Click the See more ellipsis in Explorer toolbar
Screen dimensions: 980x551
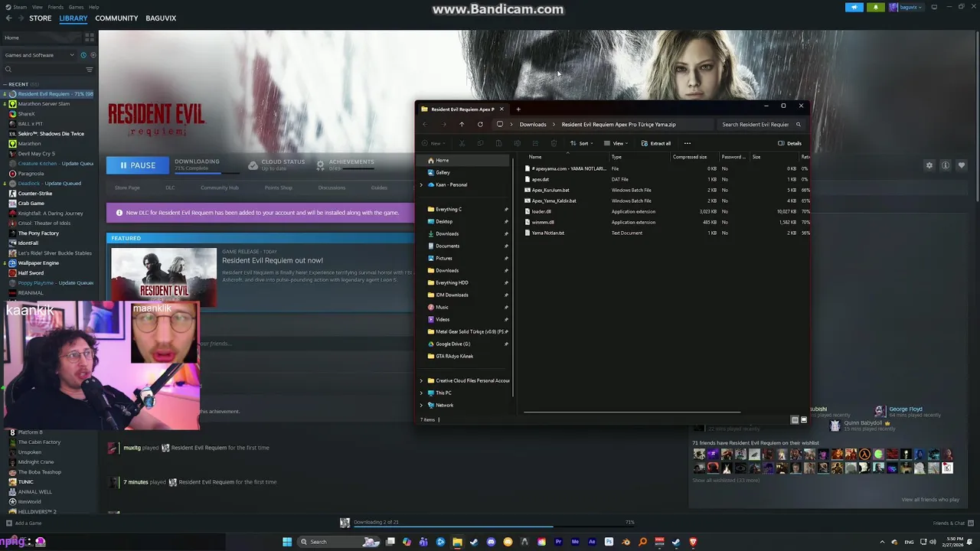pyautogui.click(x=687, y=143)
